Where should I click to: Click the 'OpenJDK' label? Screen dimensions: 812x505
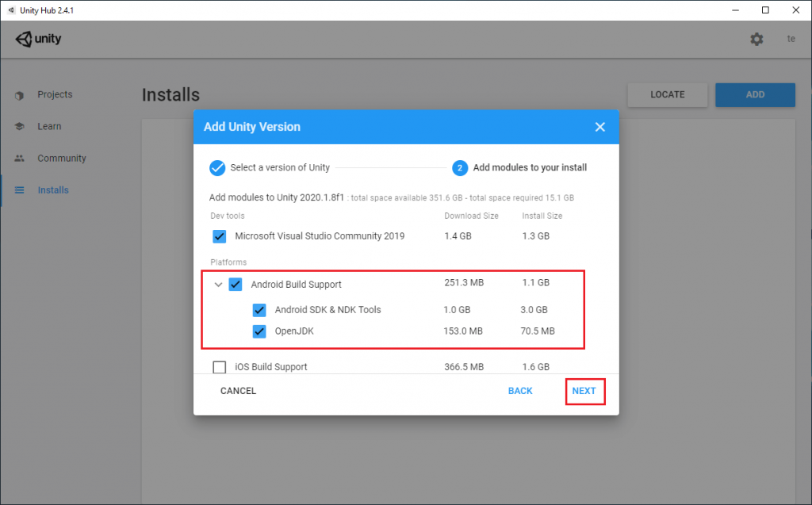coord(294,331)
